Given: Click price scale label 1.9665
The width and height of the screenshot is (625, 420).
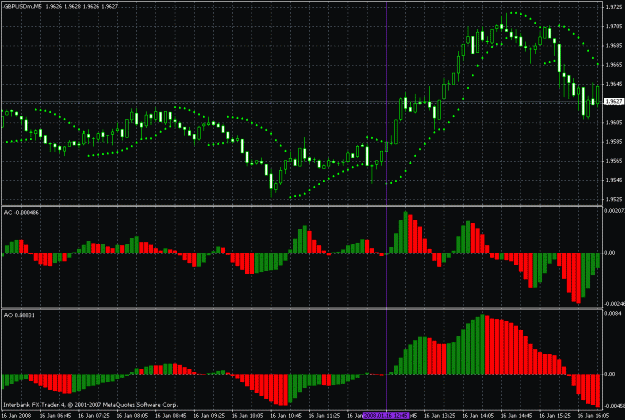Looking at the screenshot, I should (614, 65).
